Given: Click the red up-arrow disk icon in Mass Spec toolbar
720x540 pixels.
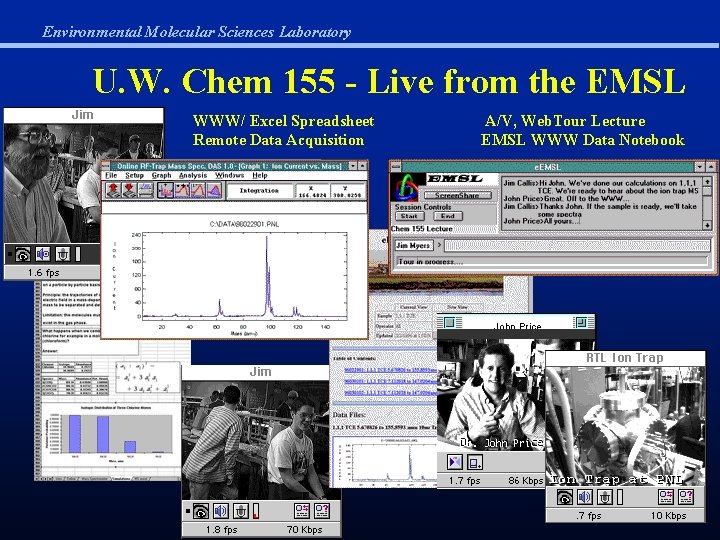Looking at the screenshot, I should pyautogui.click(x=113, y=190).
